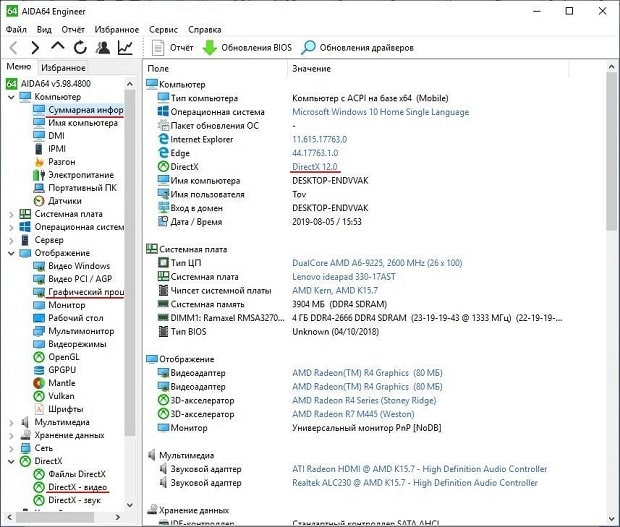Select the Электропитание battery icon
The width and height of the screenshot is (620, 527).
coord(39,175)
